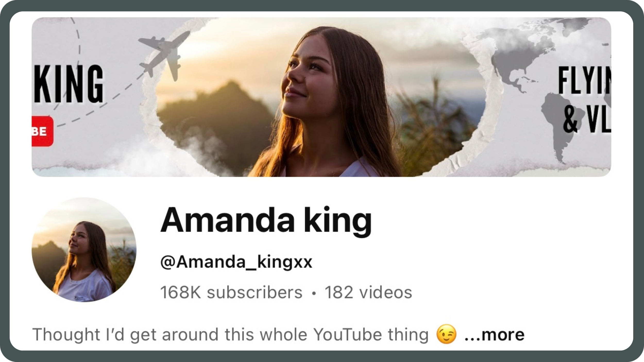Click the 'Thought I'd get around' description text
This screenshot has width=644, height=362.
tap(230, 334)
